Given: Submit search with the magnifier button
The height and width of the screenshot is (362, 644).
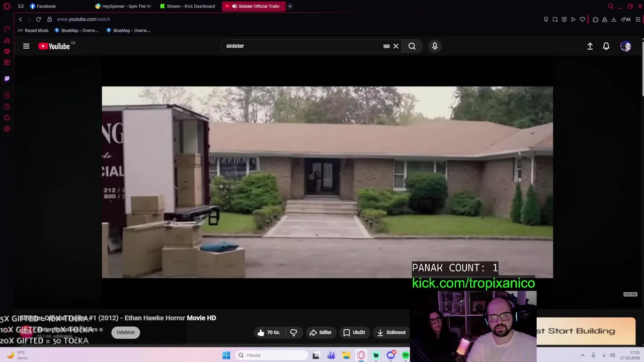Looking at the screenshot, I should point(412,46).
